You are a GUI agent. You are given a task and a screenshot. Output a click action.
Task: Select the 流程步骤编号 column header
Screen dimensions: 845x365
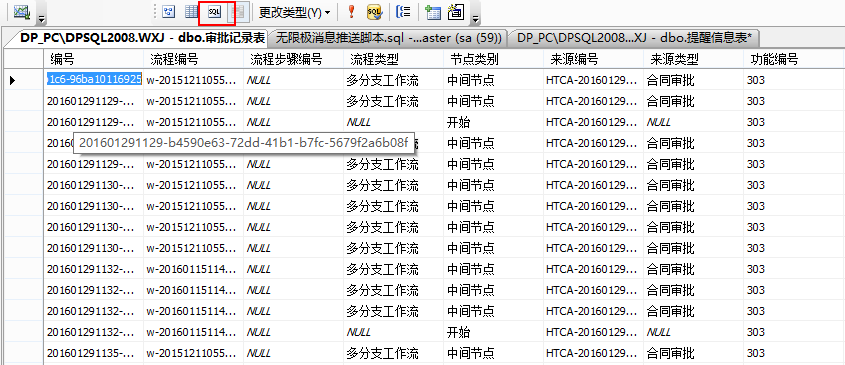[293, 59]
